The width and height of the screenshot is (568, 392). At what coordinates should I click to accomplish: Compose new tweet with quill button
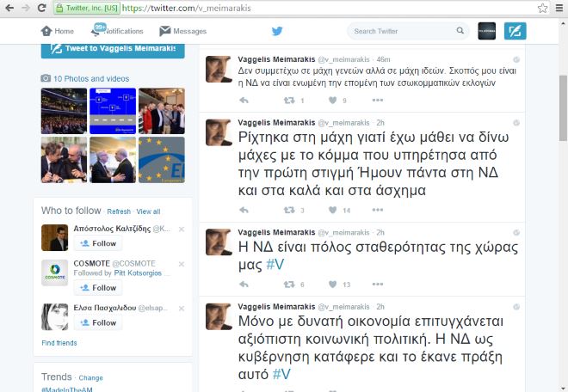pyautogui.click(x=516, y=31)
